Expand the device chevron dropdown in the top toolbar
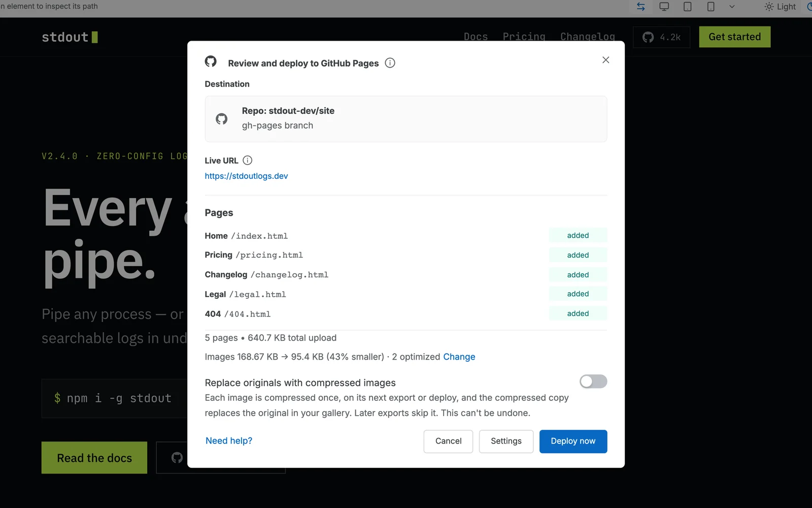This screenshot has width=812, height=508. coord(732,7)
